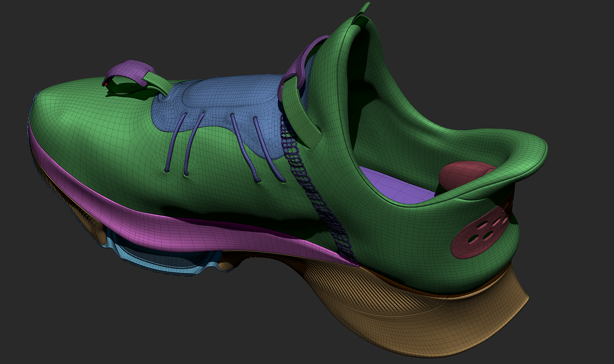Click the red pad inside the heel

(x=464, y=173)
